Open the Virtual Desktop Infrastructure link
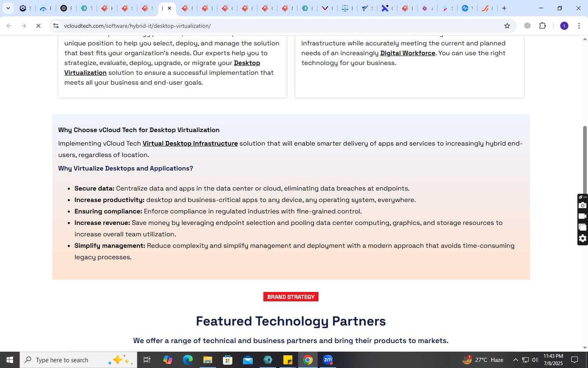The image size is (588, 368). 190,144
